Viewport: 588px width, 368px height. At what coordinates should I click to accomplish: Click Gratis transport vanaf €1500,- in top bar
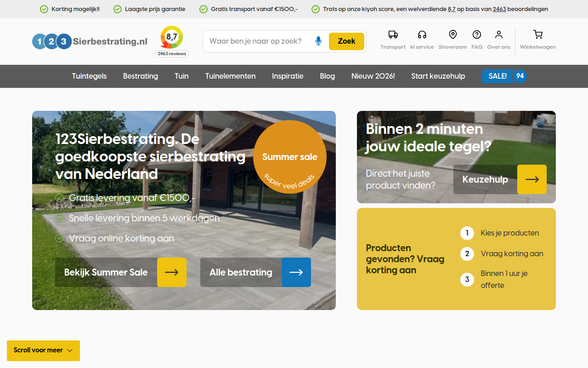(x=254, y=9)
